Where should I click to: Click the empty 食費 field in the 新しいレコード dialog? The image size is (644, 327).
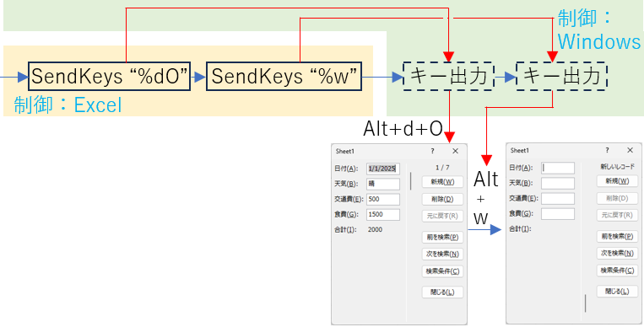point(558,214)
